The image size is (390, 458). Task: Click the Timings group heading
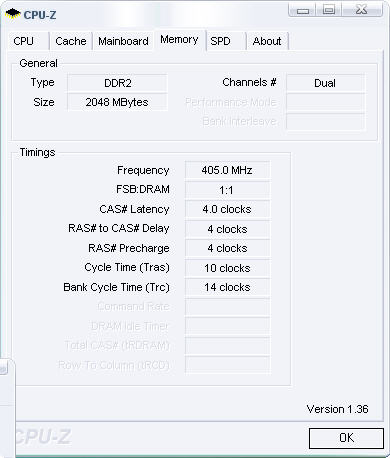tap(37, 152)
